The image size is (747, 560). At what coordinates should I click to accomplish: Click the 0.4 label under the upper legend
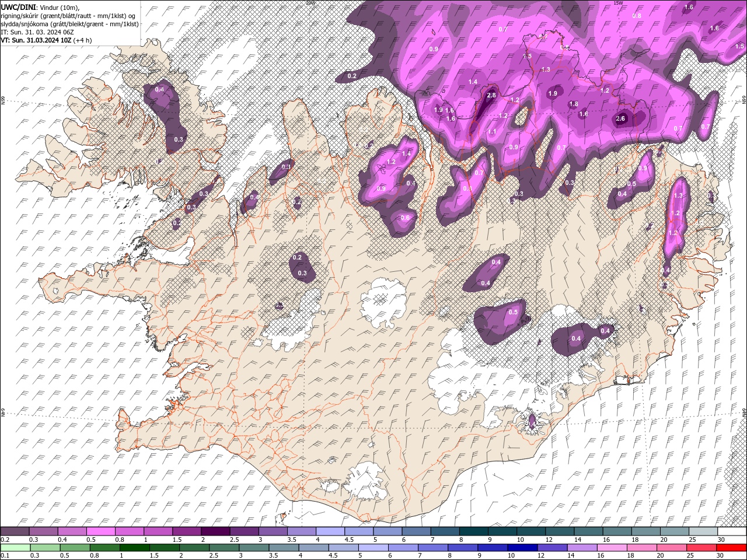[x=62, y=540]
